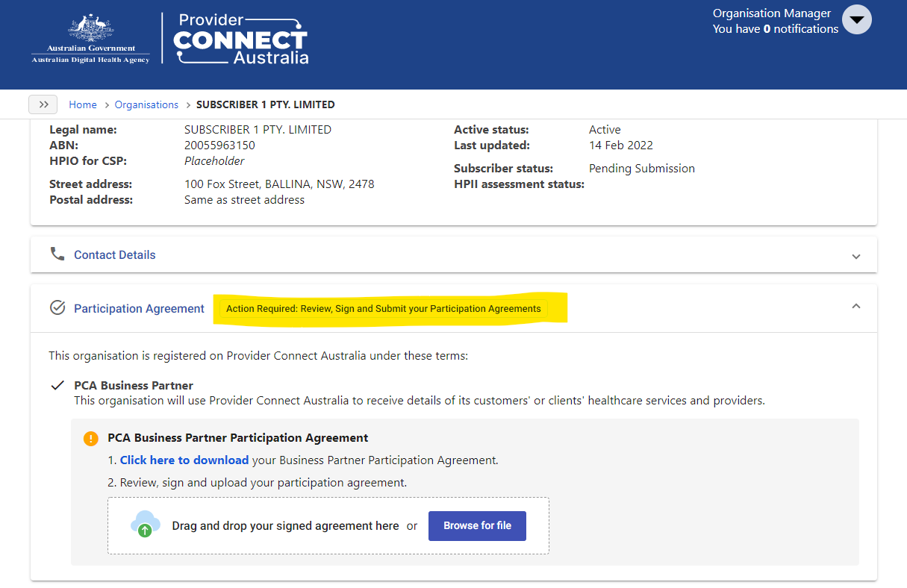Click the checkmark beside PCA Business Partner
907x588 pixels.
pyautogui.click(x=57, y=385)
